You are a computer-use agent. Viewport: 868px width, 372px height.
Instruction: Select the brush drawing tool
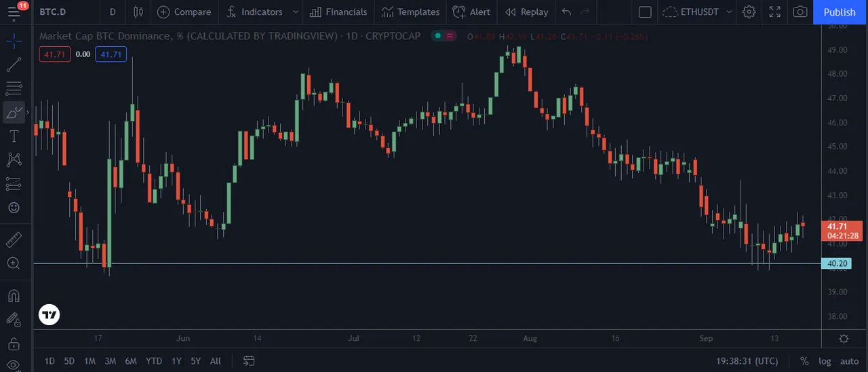14,113
